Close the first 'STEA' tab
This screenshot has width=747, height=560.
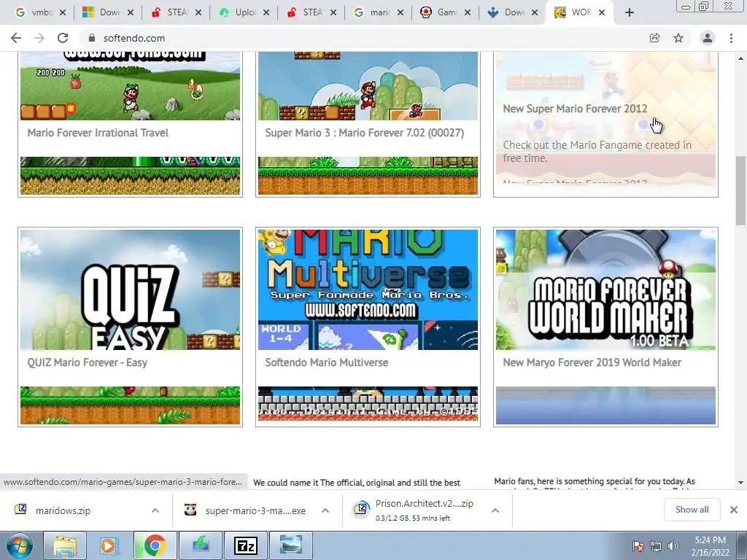coord(198,12)
